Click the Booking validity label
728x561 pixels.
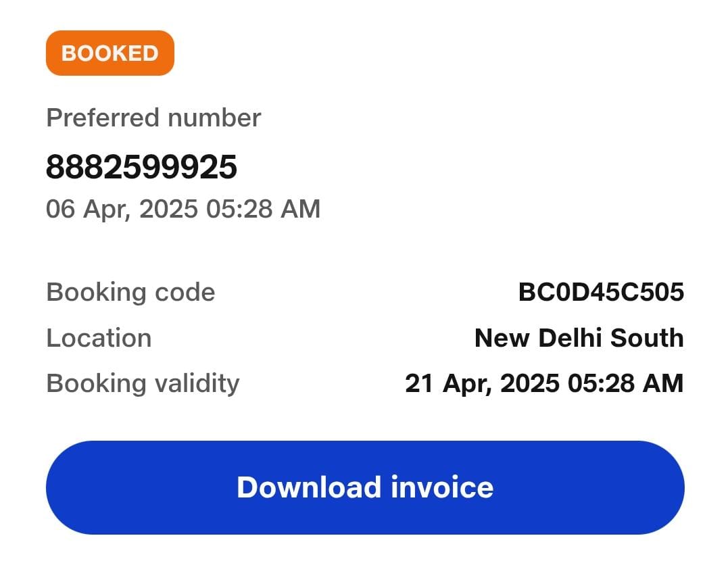coord(143,383)
